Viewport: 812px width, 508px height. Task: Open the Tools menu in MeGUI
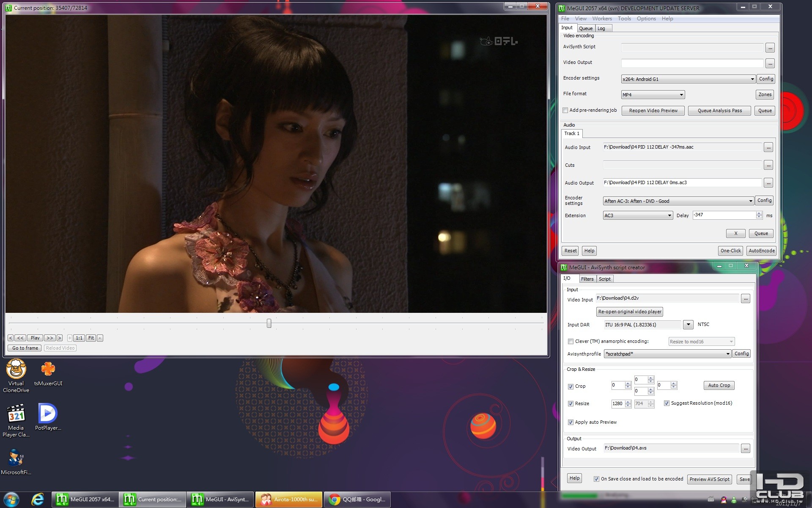624,19
